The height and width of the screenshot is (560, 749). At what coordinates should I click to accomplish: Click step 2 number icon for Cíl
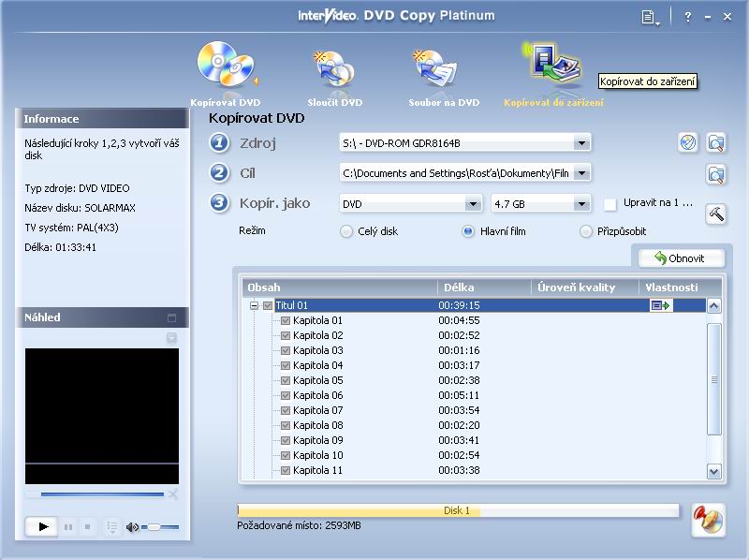click(x=219, y=173)
